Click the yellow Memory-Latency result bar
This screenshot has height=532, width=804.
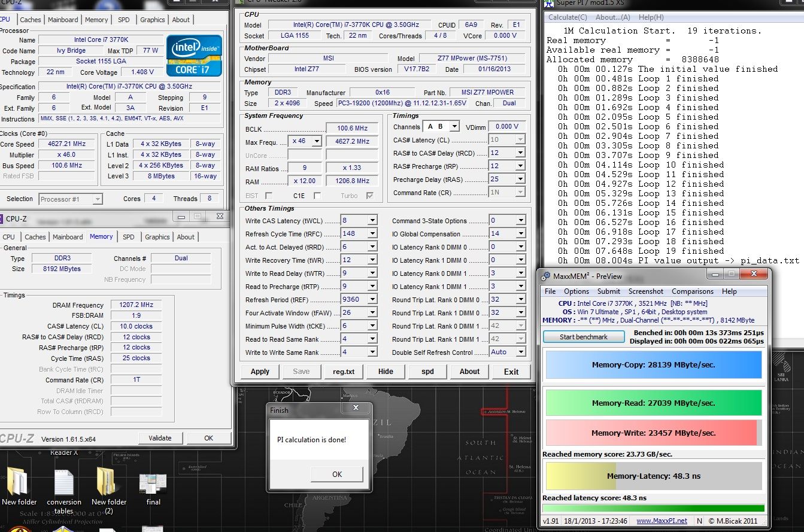[x=653, y=476]
